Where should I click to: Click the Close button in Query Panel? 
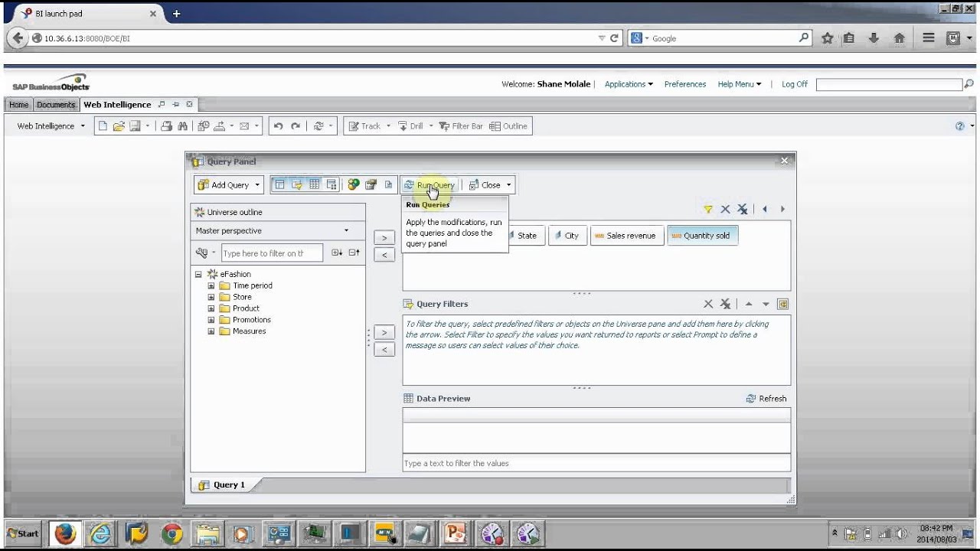485,185
